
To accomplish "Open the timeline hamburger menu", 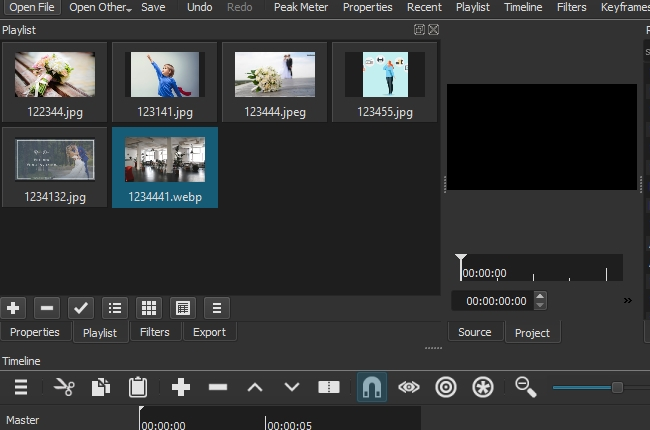I will [x=21, y=387].
